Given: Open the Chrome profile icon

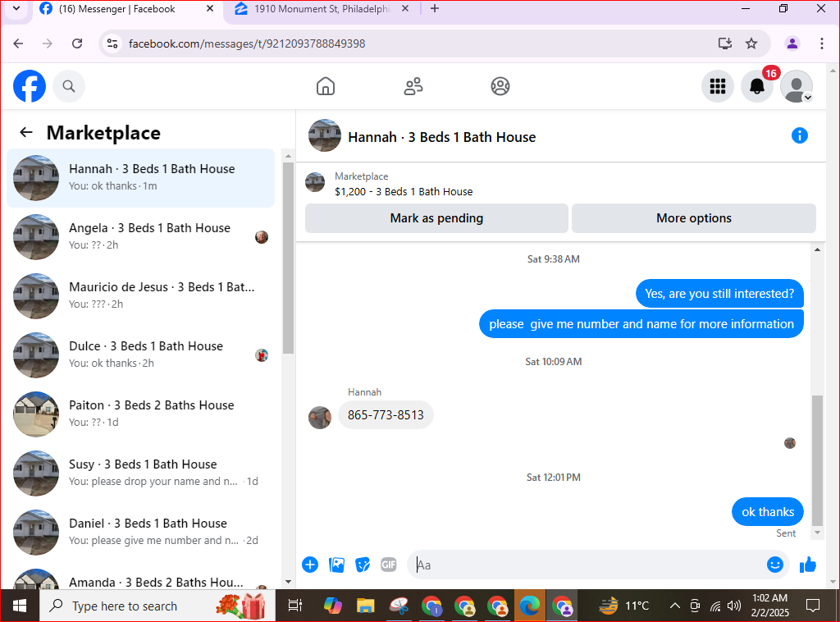Looking at the screenshot, I should (792, 43).
